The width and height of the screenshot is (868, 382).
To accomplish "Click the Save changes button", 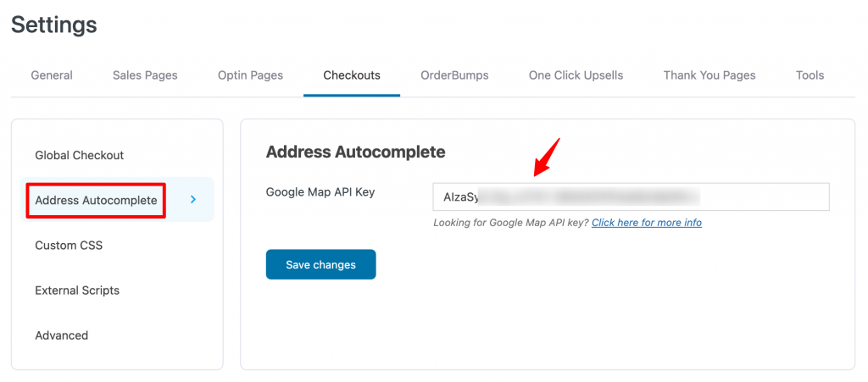I will [320, 264].
